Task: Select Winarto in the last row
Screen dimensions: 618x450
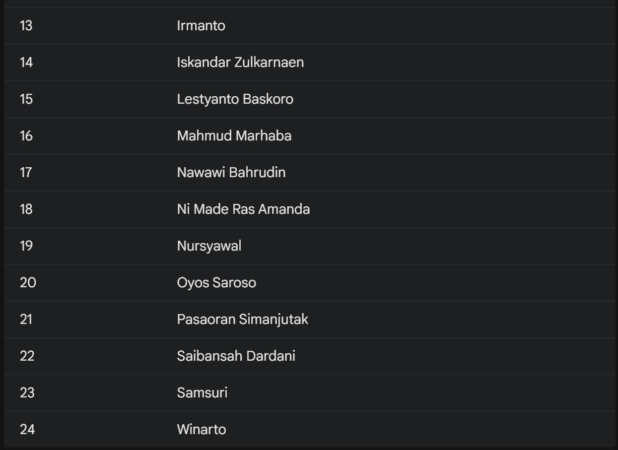Action: (201, 430)
